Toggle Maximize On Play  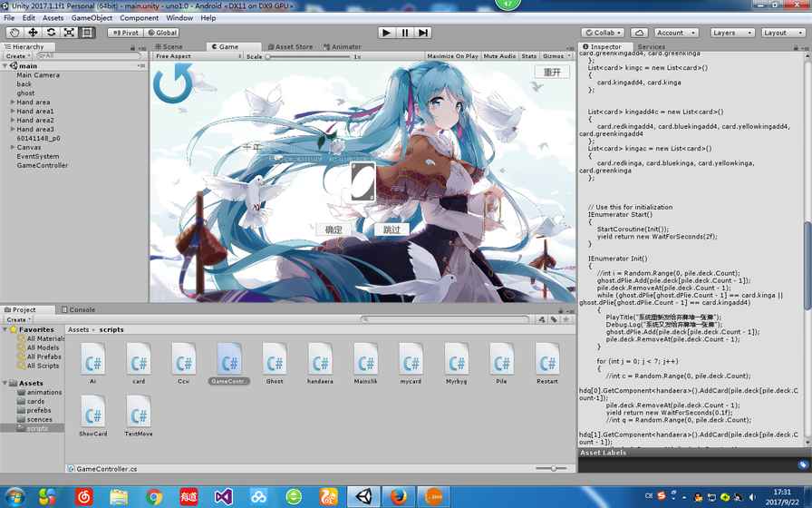point(452,56)
